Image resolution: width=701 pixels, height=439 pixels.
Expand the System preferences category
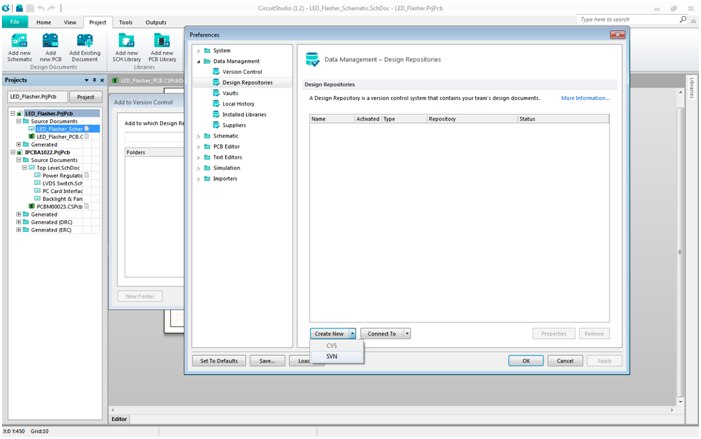point(198,50)
